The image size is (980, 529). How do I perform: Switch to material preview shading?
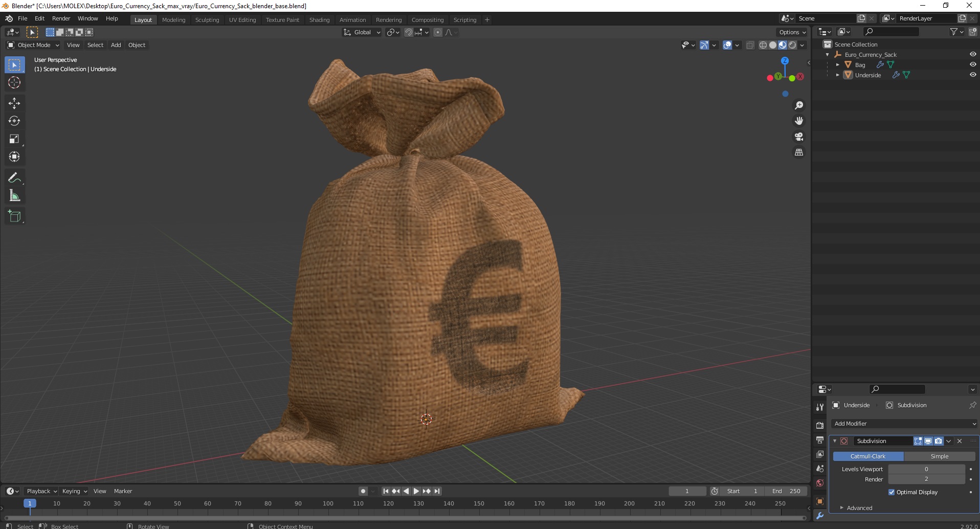[x=783, y=45]
